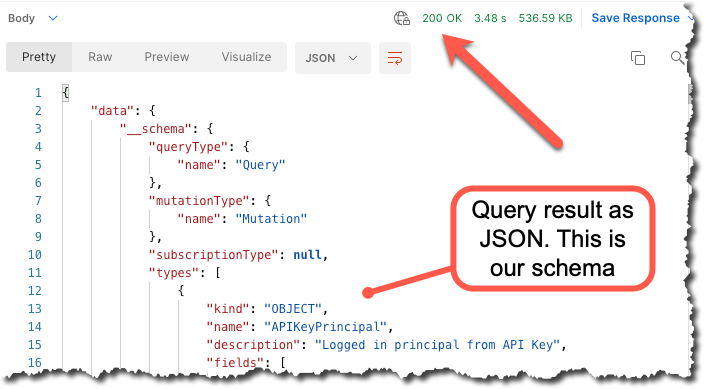
Task: Click the 200 OK status label
Action: [442, 18]
